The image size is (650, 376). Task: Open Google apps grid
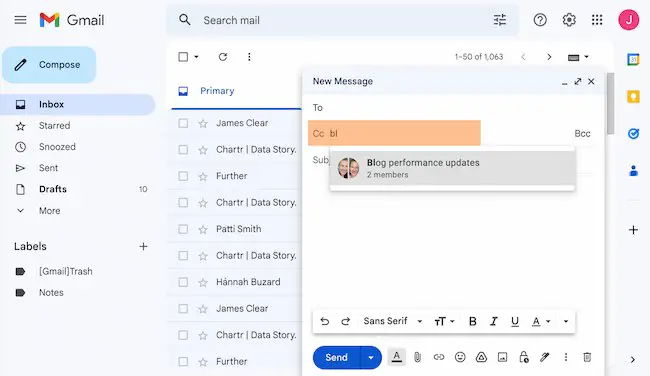(597, 20)
